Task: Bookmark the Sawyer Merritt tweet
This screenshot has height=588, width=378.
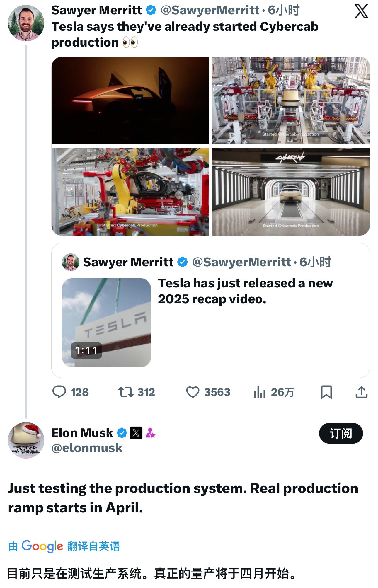Action: 326,392
